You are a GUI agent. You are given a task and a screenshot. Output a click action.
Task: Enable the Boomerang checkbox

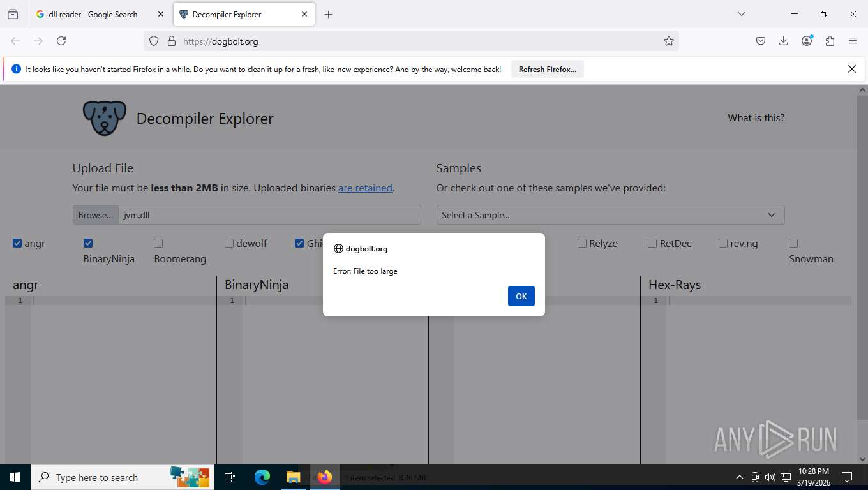[x=158, y=243]
